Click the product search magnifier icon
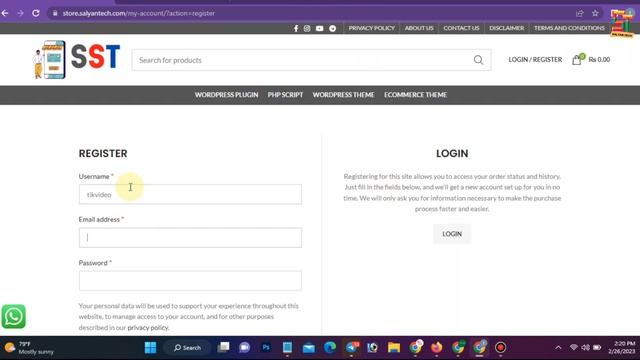Viewport: 640px width, 360px height. [478, 60]
